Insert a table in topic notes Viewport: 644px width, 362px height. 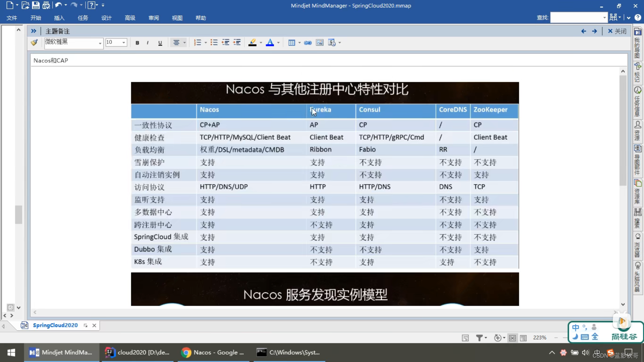click(291, 43)
